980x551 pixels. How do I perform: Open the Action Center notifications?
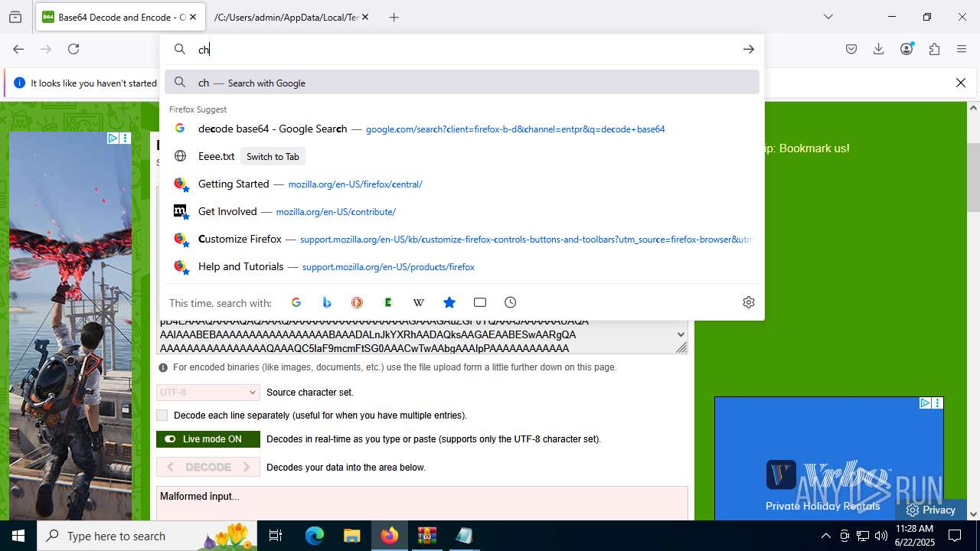955,536
